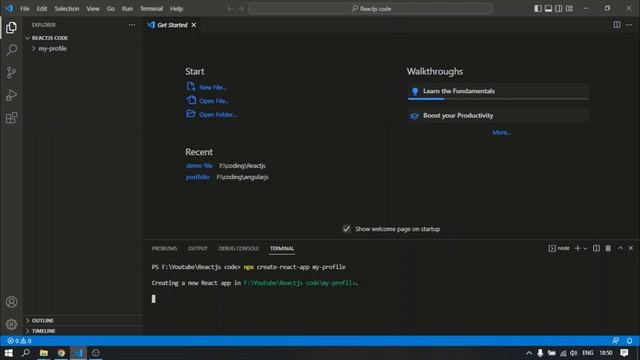Close the terminal panel
640x360 pixels.
pos(631,248)
